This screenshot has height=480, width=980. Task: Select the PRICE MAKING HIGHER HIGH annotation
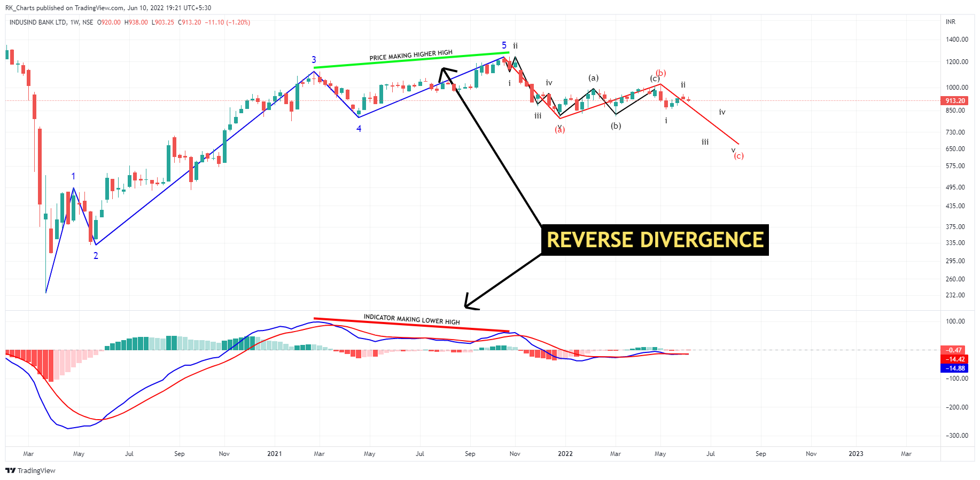tap(411, 55)
